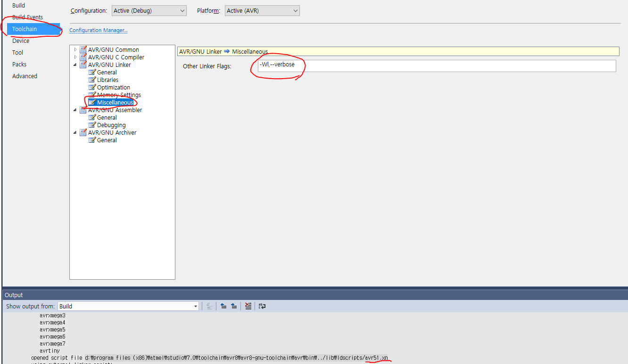Collapse the AVR/GNU Assembler node
The width and height of the screenshot is (628, 364).
coord(75,110)
